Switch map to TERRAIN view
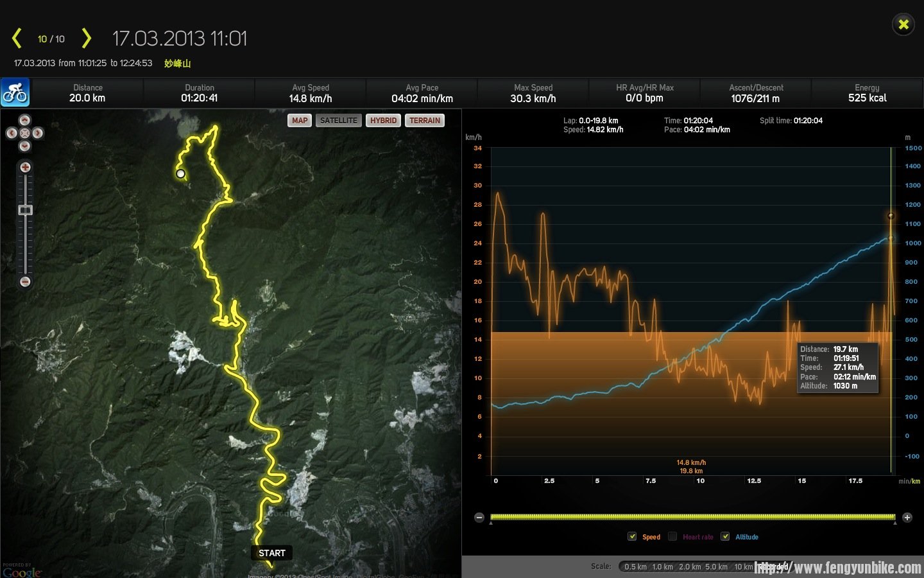Viewport: 924px width, 578px height. click(425, 121)
